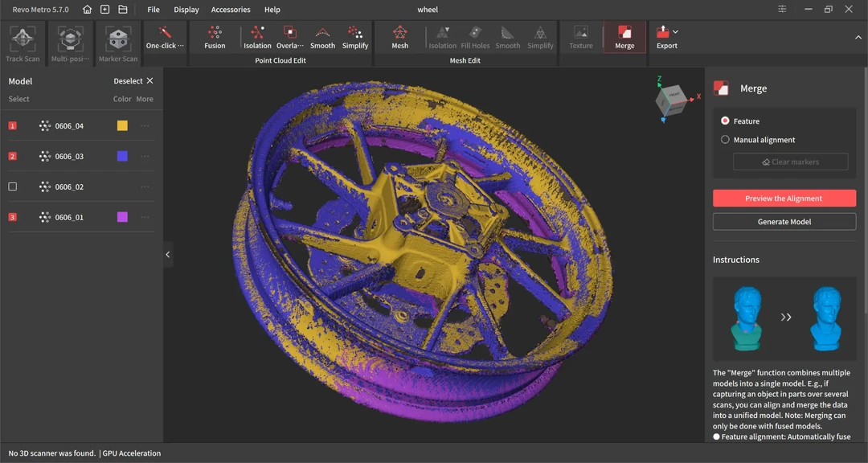The image size is (868, 463).
Task: Click the 'No 3D scanner was found.' status
Action: click(x=52, y=453)
